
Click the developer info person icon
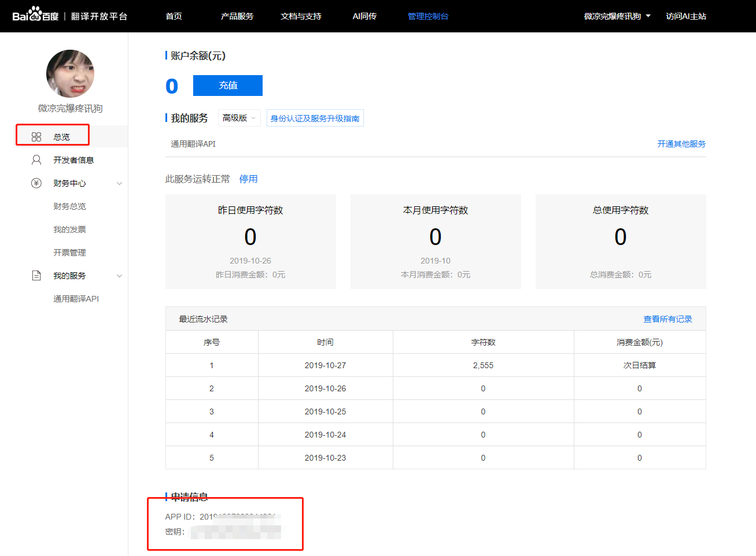click(36, 160)
